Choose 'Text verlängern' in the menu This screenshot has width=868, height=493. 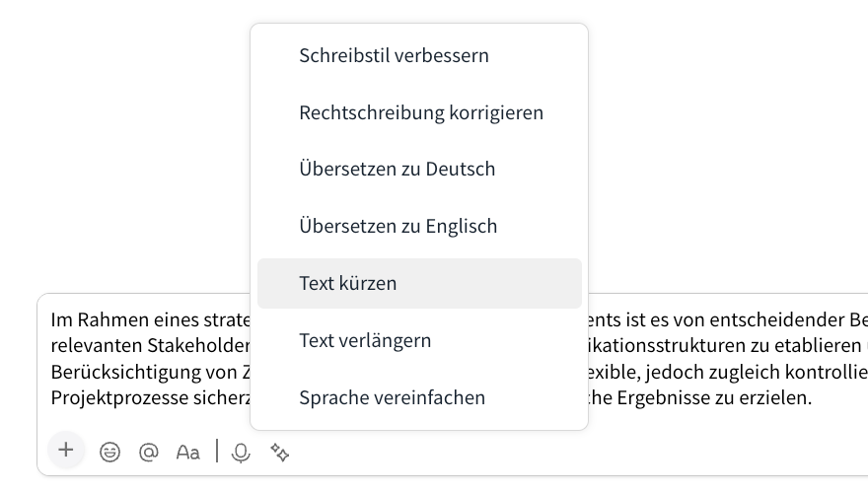pyautogui.click(x=365, y=340)
